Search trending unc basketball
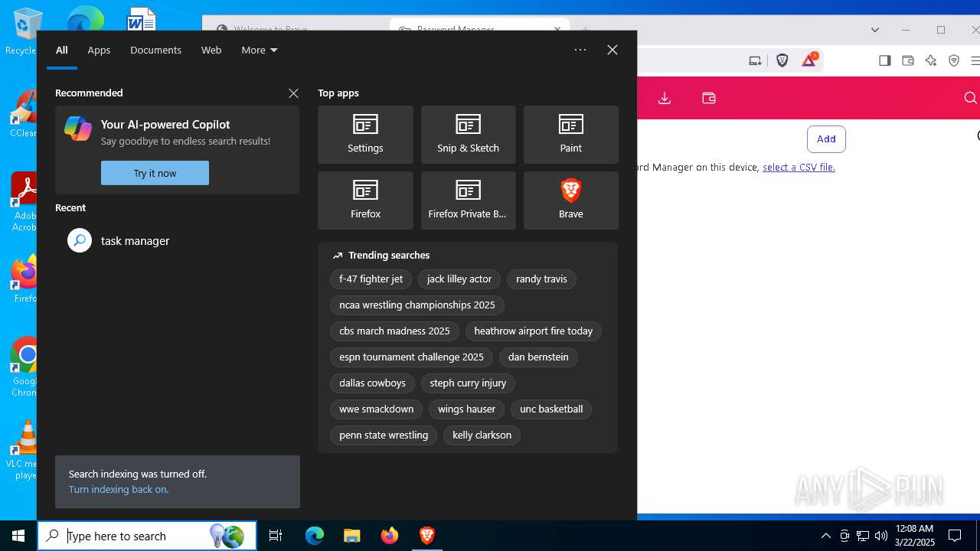Viewport: 980px width, 551px height. point(551,409)
